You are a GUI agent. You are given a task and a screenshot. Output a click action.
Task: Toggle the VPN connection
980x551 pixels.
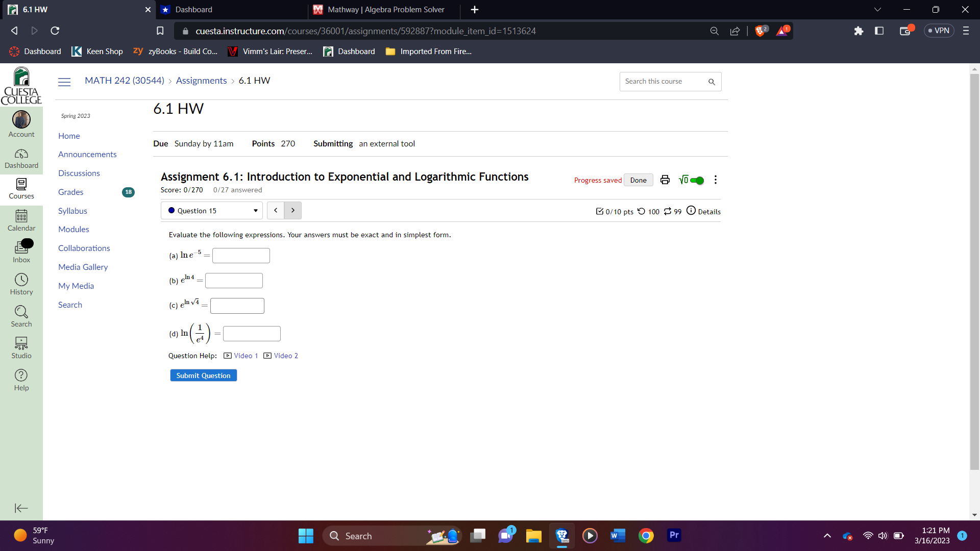(939, 30)
